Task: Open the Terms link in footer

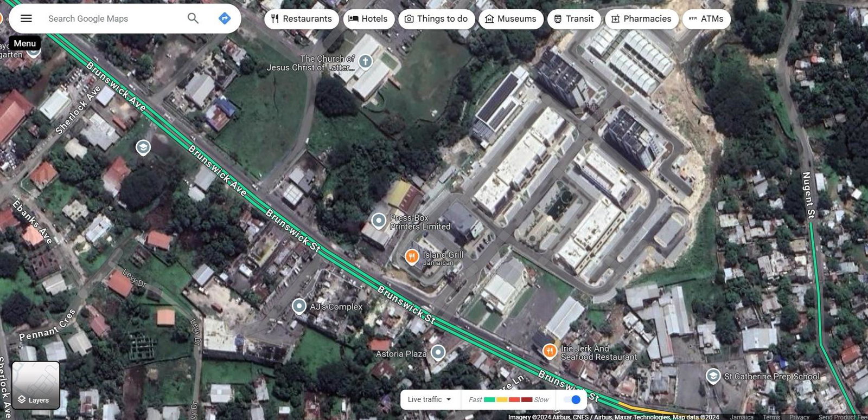Action: pos(771,417)
